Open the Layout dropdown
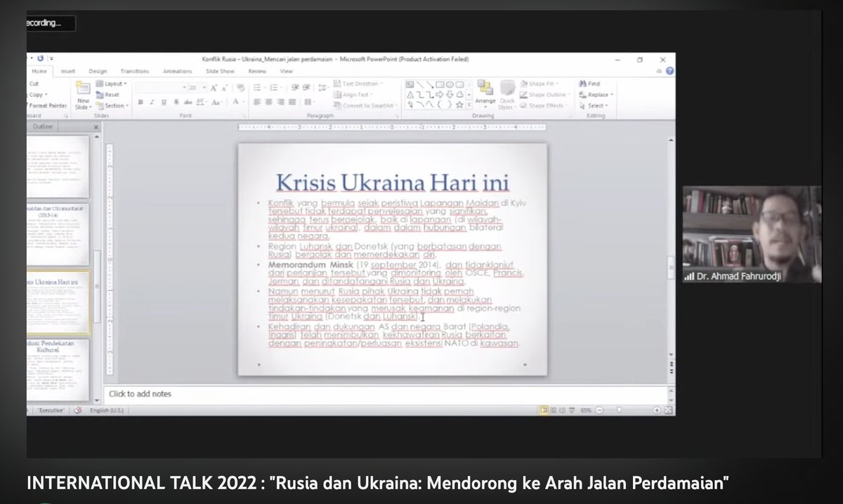 (110, 84)
